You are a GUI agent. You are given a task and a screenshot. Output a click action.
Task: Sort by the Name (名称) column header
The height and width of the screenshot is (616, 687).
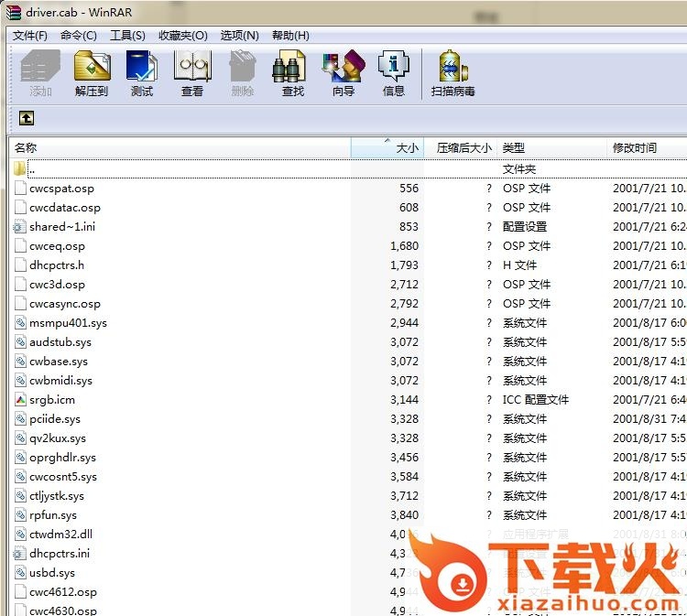coord(180,148)
